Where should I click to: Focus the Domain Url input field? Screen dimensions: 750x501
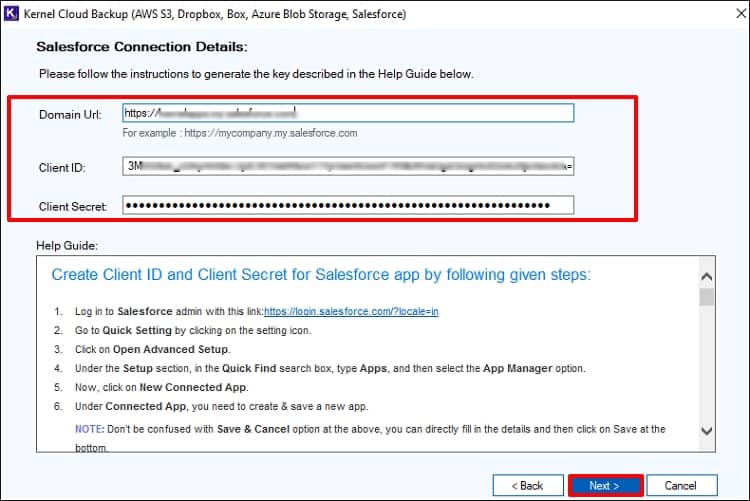click(x=348, y=113)
